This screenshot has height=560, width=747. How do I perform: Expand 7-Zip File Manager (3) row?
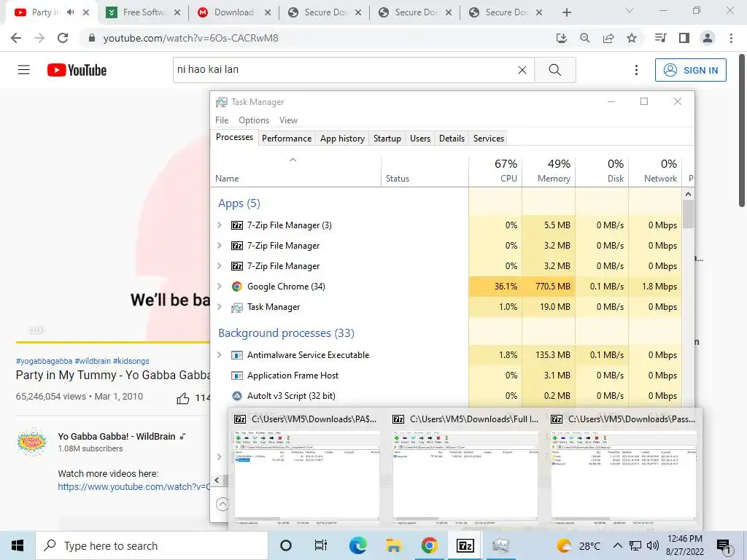[219, 225]
